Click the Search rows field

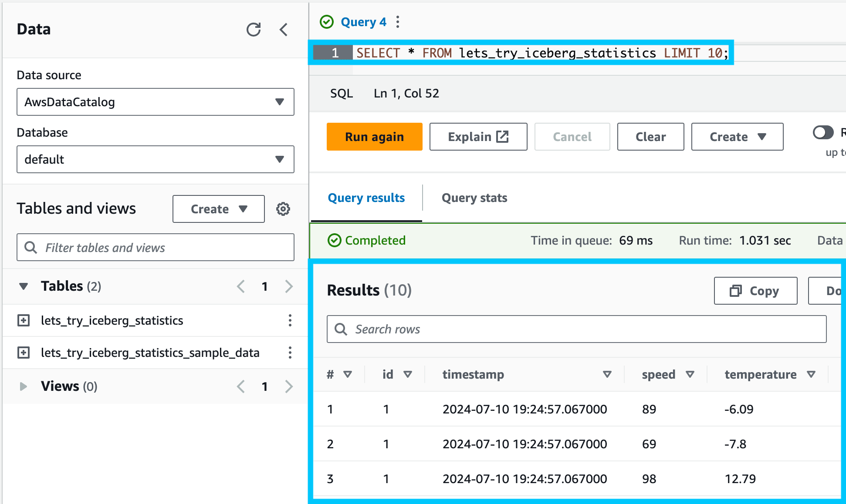(x=576, y=329)
